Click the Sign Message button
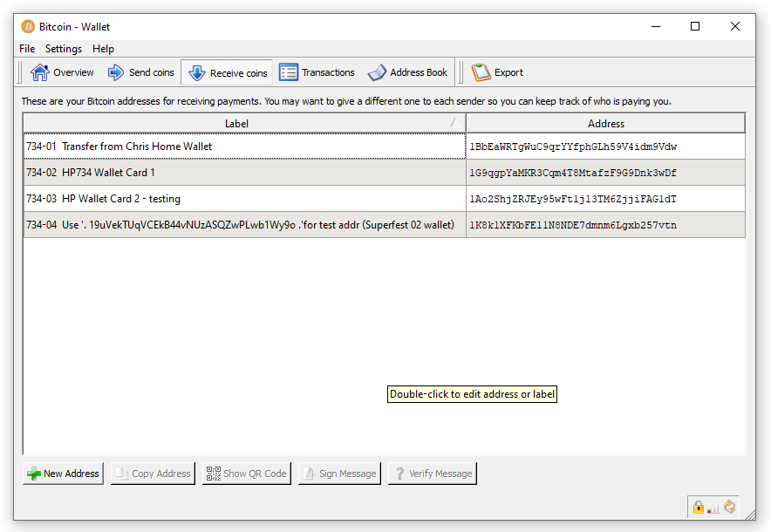The width and height of the screenshot is (771, 532). point(339,474)
